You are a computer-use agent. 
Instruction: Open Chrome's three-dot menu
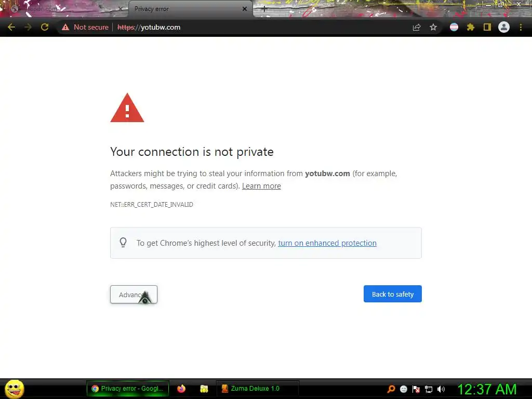[x=521, y=27]
